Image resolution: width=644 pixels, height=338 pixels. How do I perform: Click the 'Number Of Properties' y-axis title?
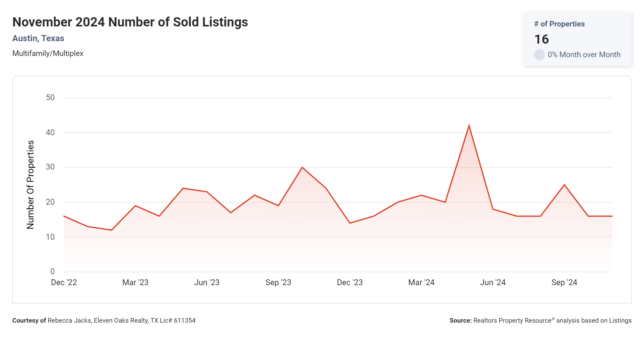click(30, 185)
